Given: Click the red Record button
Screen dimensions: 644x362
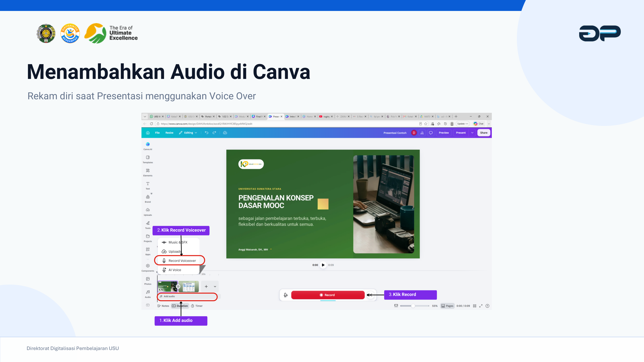Looking at the screenshot, I should [328, 295].
